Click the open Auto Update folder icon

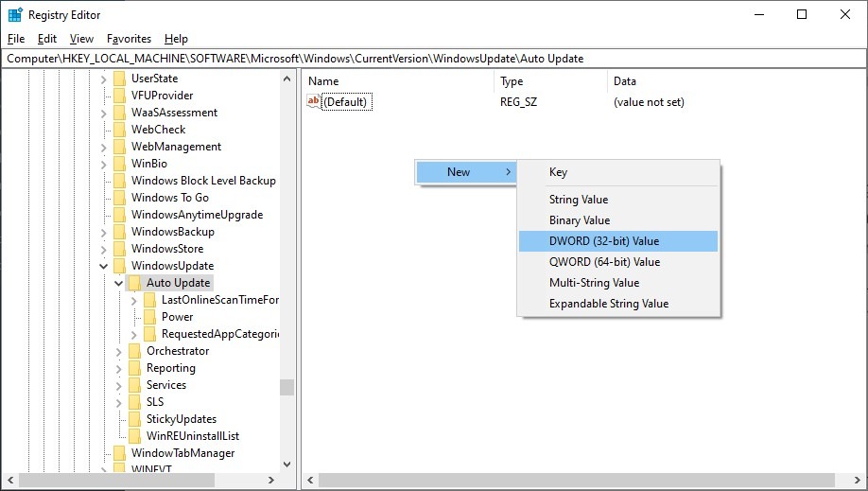(x=134, y=283)
